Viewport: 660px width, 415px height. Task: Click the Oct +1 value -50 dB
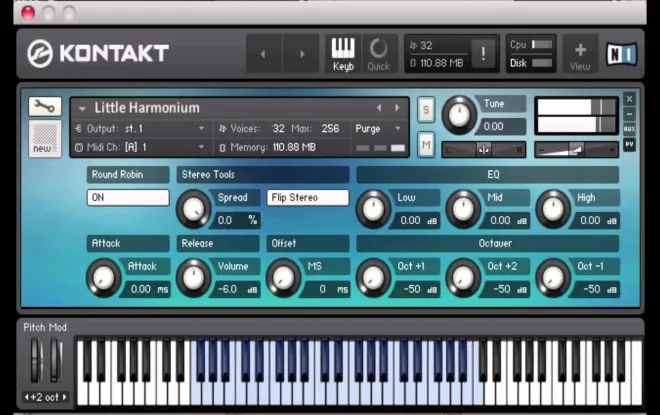tap(416, 289)
